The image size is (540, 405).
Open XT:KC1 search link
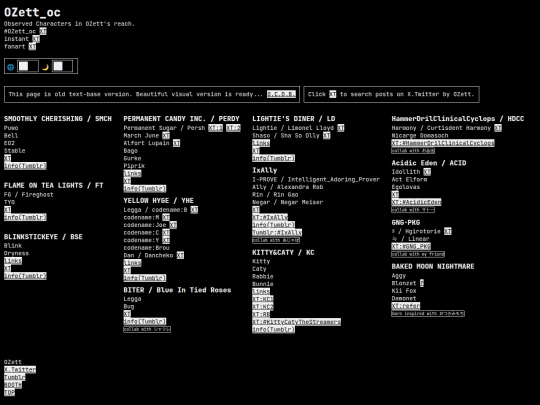point(263,299)
